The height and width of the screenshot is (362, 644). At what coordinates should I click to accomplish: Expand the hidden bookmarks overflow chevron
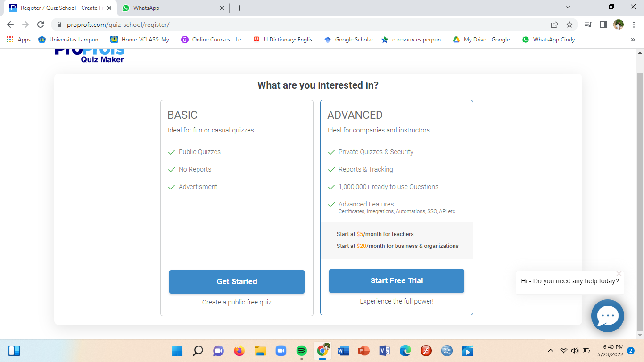[633, 40]
